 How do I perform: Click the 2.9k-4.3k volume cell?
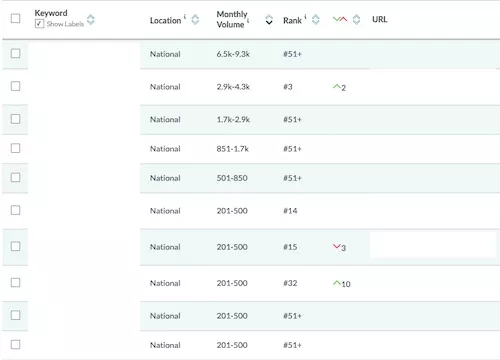pyautogui.click(x=233, y=87)
